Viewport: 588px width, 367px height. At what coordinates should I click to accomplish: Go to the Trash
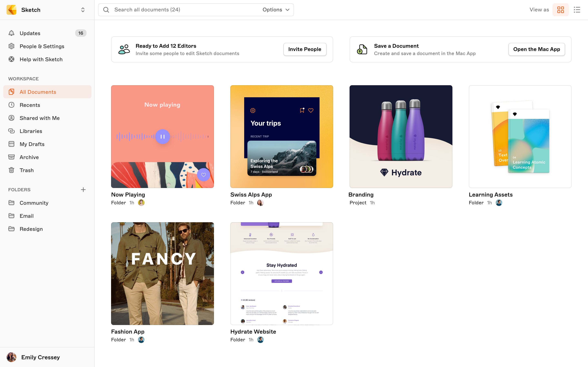coord(27,170)
